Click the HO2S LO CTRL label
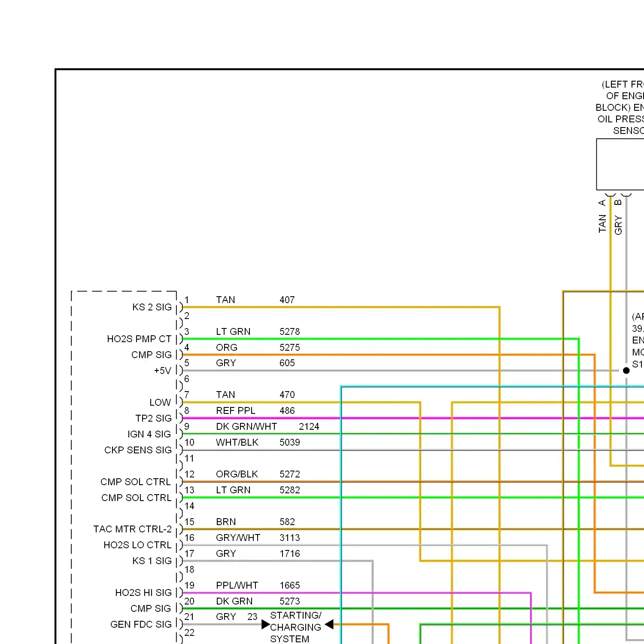The width and height of the screenshot is (644, 644). click(137, 545)
